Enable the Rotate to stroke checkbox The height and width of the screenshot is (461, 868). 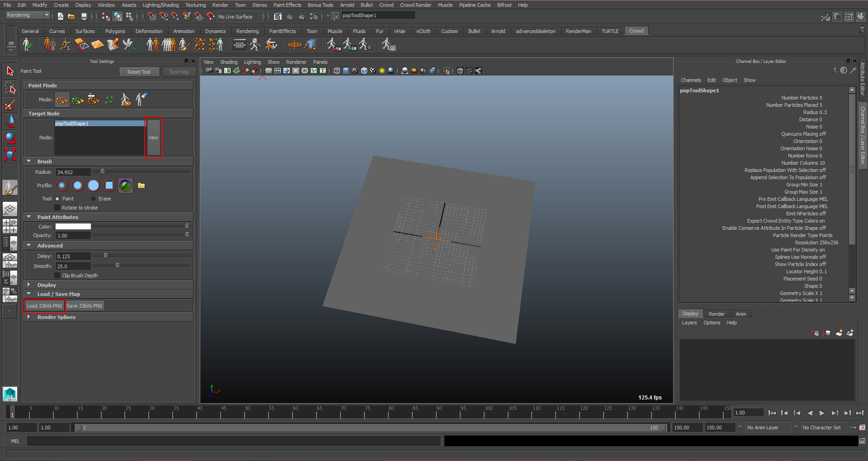click(x=57, y=208)
